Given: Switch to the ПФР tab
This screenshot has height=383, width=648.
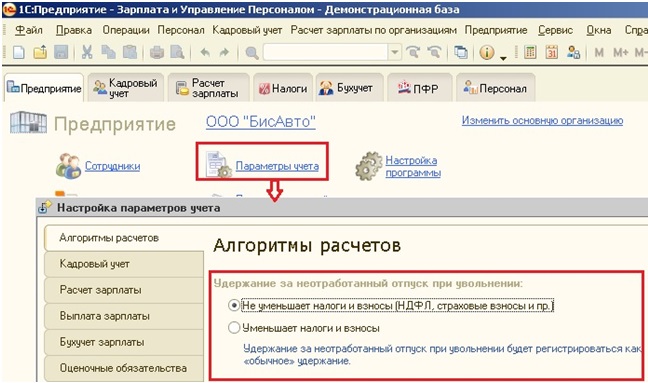Looking at the screenshot, I should click(x=419, y=88).
